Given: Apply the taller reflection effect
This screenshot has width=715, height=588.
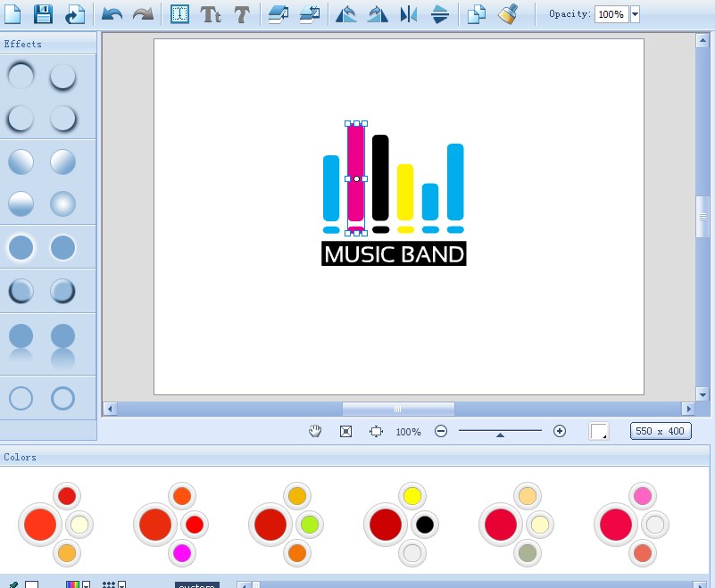Looking at the screenshot, I should [x=62, y=345].
